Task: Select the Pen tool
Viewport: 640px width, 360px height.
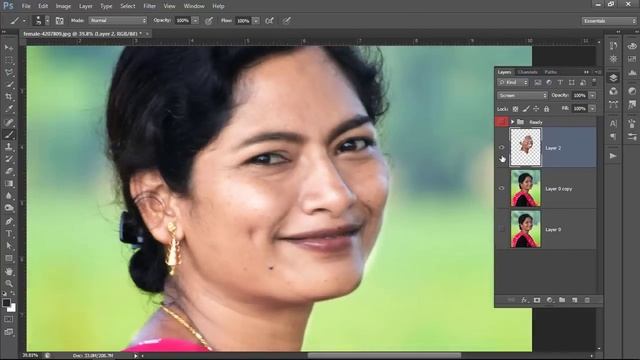Action: pos(9,221)
